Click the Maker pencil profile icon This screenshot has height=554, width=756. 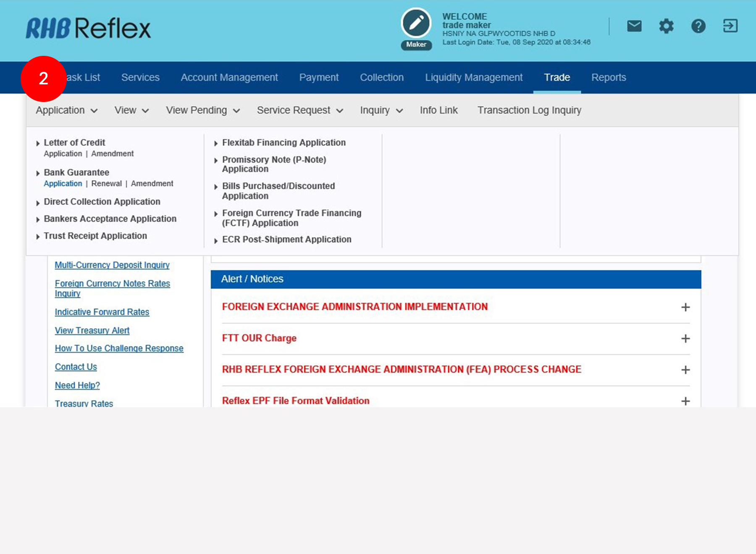416,24
